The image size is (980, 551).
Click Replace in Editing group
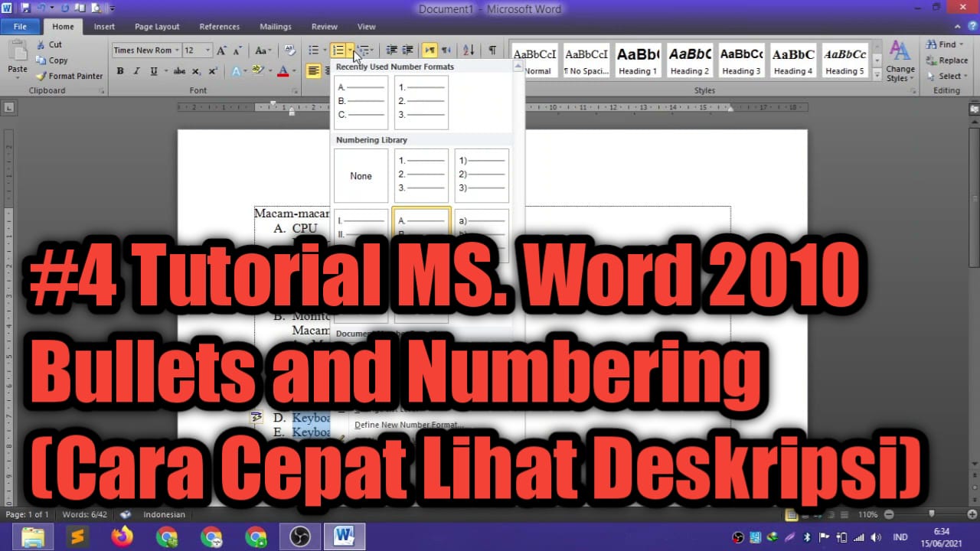click(946, 60)
